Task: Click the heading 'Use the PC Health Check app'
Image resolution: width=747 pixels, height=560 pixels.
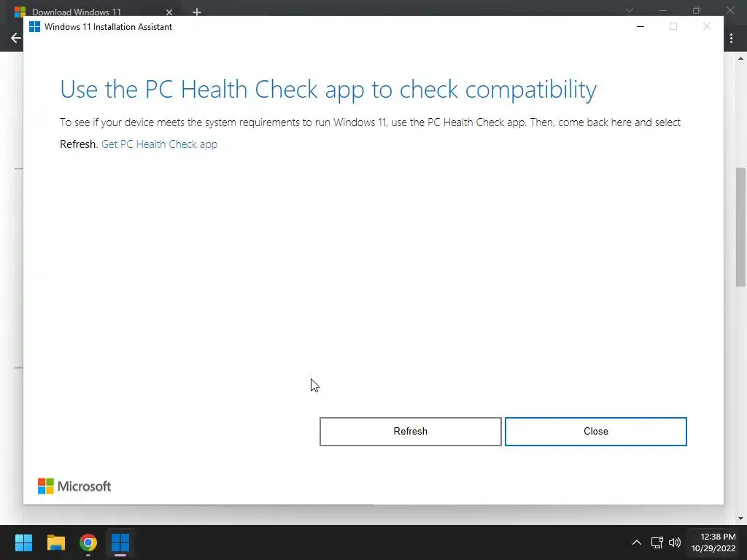Action: [x=328, y=90]
